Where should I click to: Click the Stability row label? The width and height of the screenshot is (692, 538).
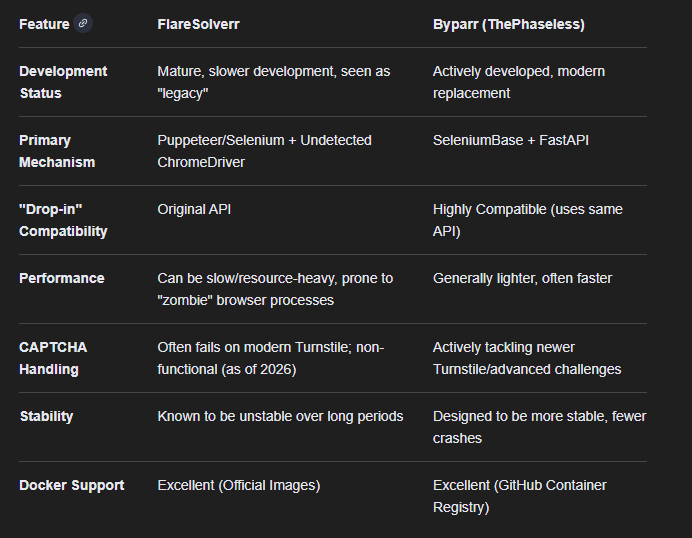[x=46, y=416]
